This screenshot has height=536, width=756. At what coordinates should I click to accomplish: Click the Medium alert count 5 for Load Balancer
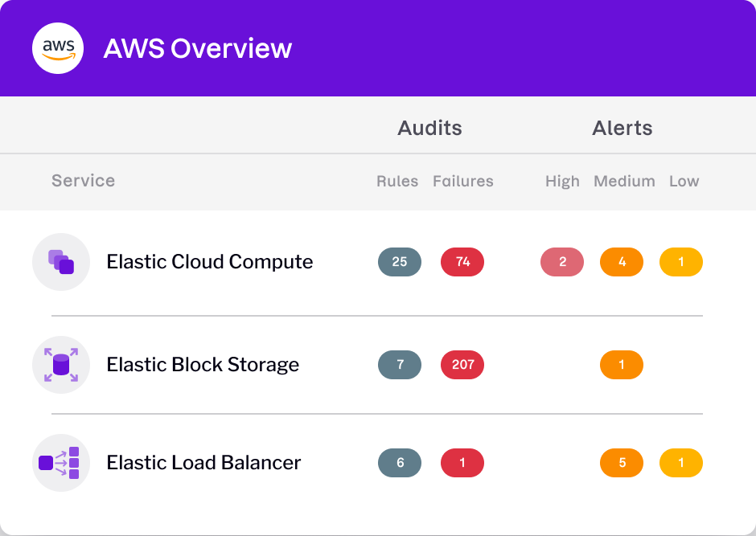621,462
